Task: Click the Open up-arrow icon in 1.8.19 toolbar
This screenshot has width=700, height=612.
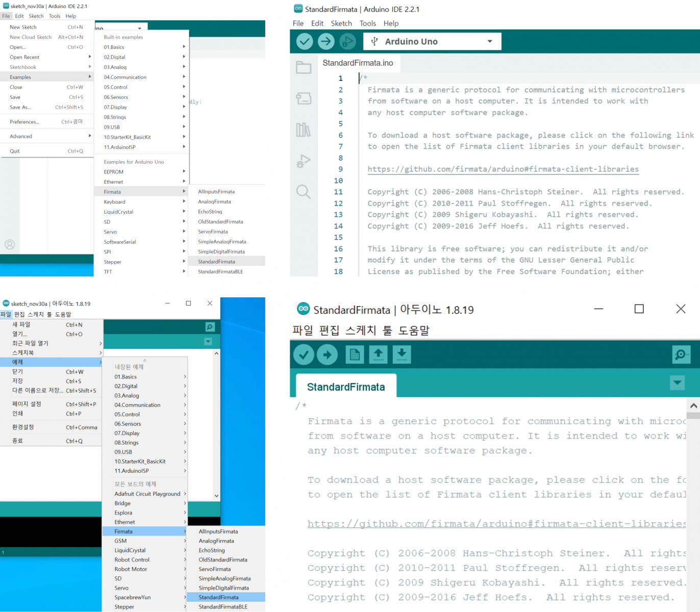Action: [x=378, y=354]
